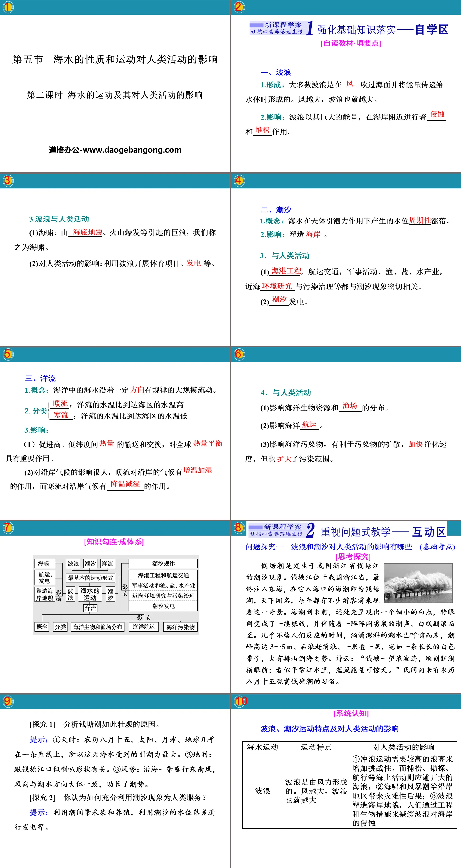Click the red answer 海底地震

88,232
